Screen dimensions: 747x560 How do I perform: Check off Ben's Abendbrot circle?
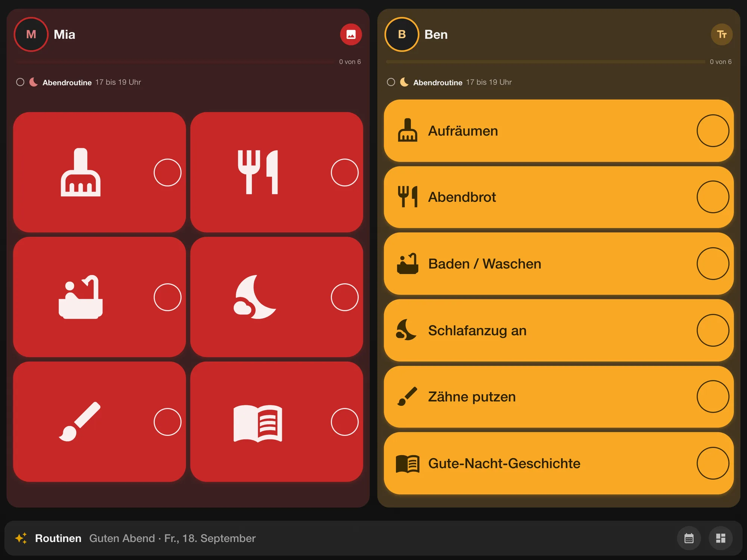tap(713, 197)
